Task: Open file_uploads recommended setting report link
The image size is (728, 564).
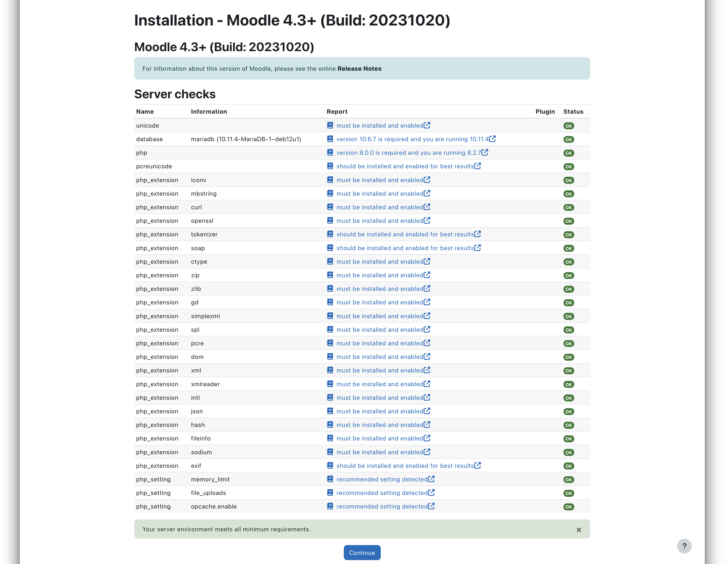Action: (382, 493)
